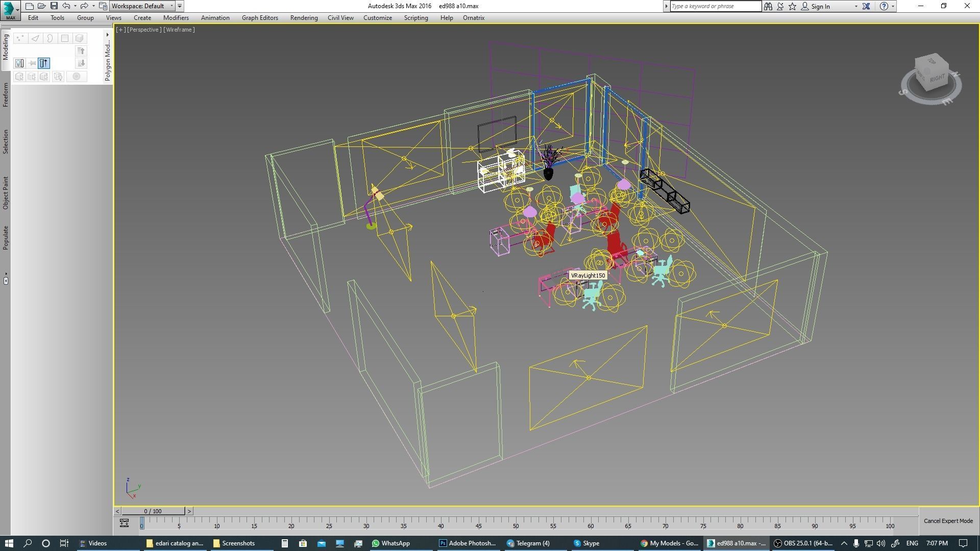Click the keyword search input field
Image resolution: width=980 pixels, height=551 pixels.
[x=715, y=6]
